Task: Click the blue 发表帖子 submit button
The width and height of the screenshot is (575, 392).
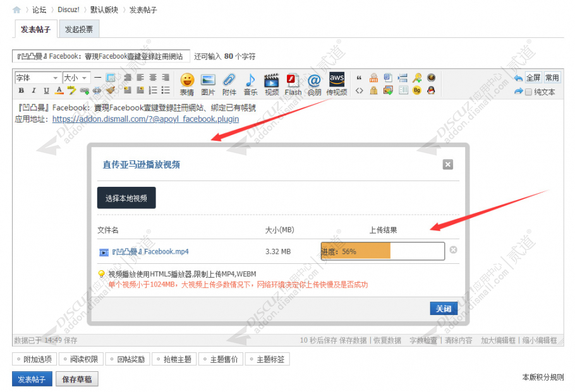Action: 32,379
